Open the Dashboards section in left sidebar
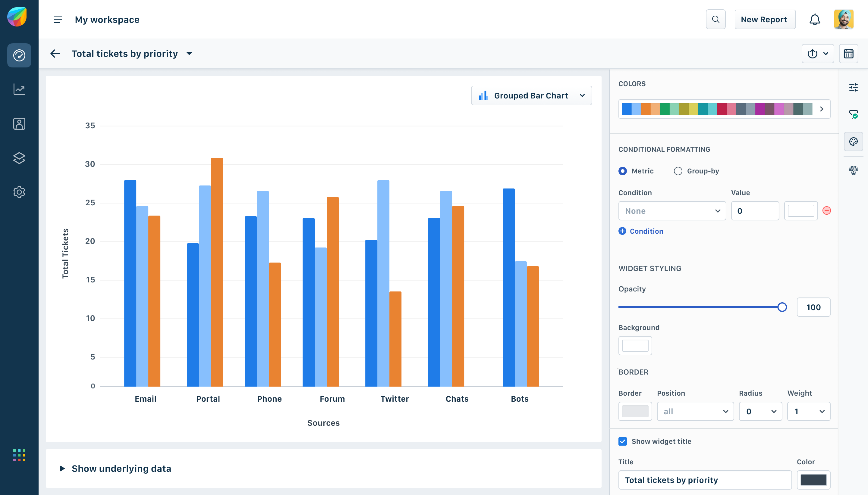Viewport: 868px width, 495px height. (x=19, y=55)
